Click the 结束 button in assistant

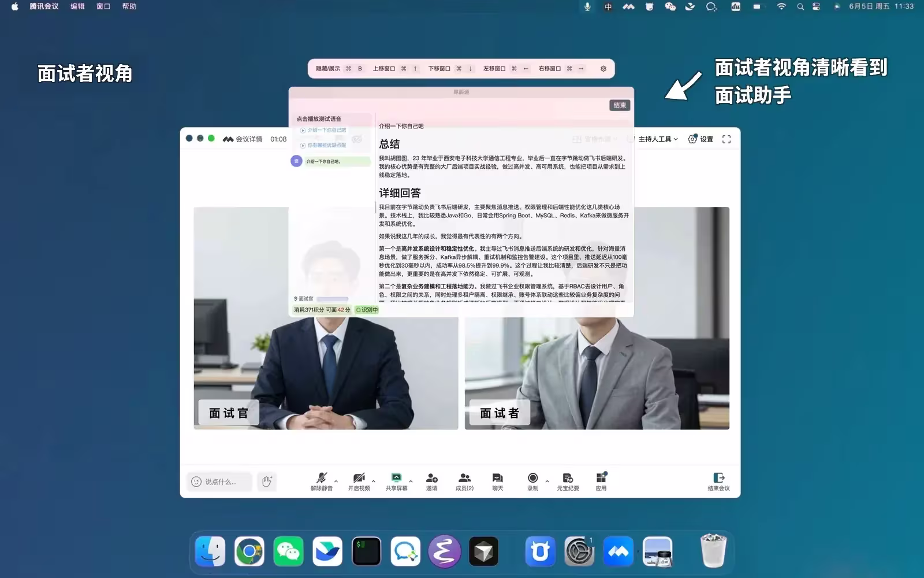click(x=620, y=105)
